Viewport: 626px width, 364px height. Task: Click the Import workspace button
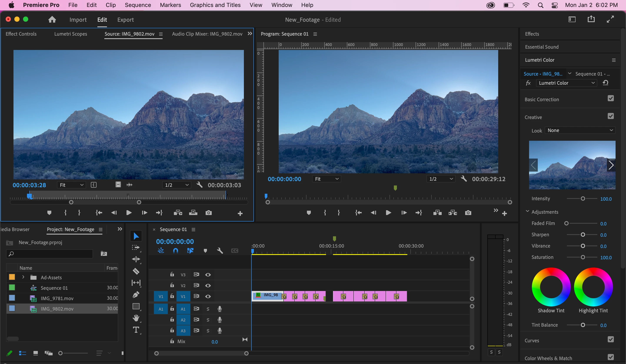[78, 20]
